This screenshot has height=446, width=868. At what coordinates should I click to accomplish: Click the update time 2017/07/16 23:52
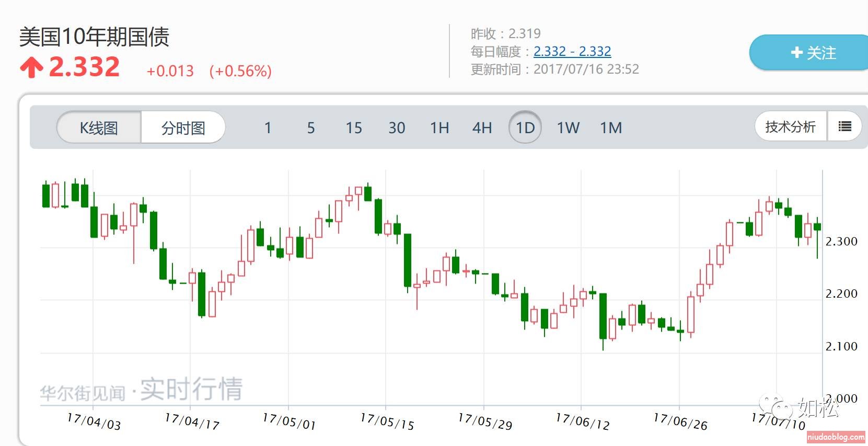(586, 69)
